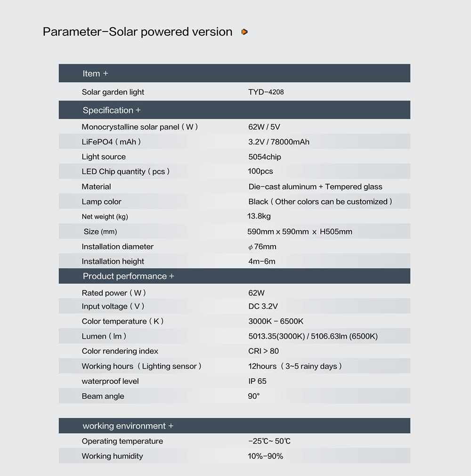Click the 590mm x 590mm size value
Image resolution: width=471 pixels, height=476 pixels.
pos(300,232)
